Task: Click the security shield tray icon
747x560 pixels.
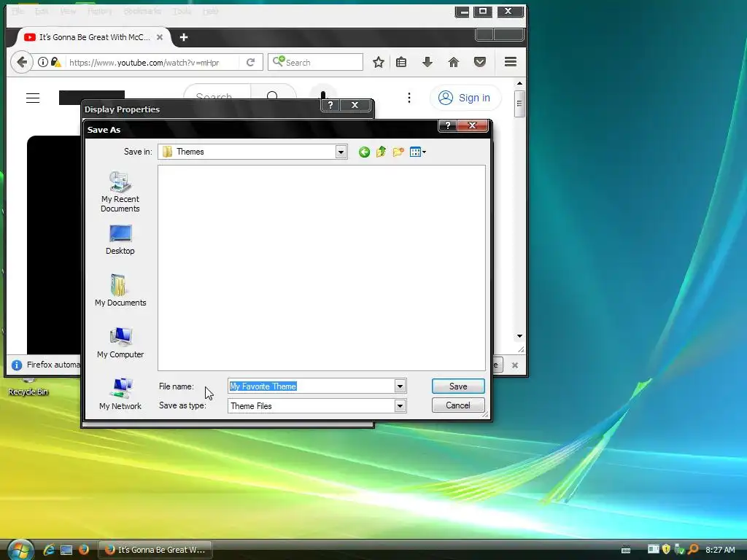Action: [666, 550]
